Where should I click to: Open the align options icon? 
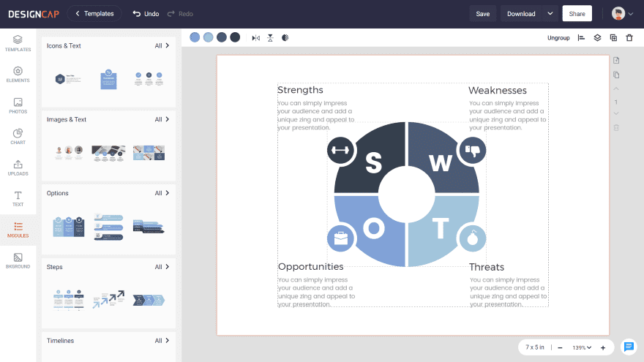click(x=581, y=38)
